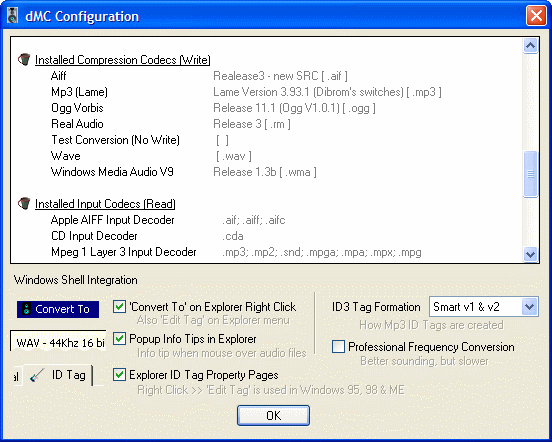Click the guitar icon on the ID Tag tab

[37, 375]
